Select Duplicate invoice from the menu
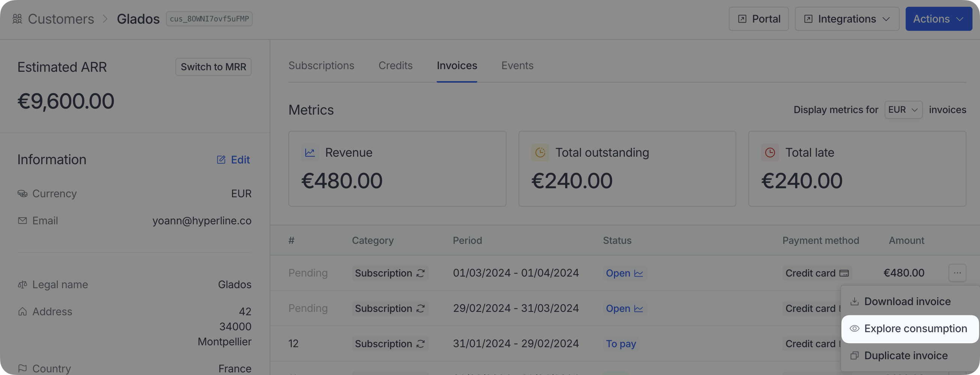 point(909,355)
